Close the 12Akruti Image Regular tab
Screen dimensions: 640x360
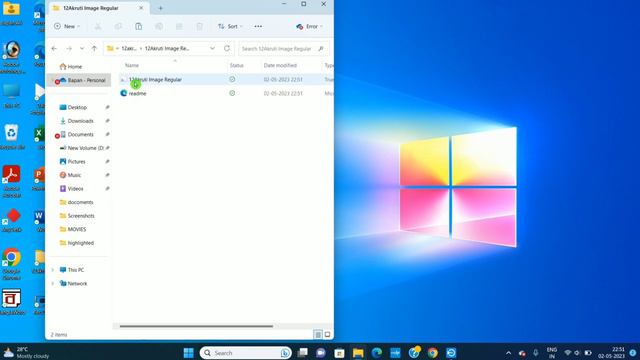coord(141,8)
